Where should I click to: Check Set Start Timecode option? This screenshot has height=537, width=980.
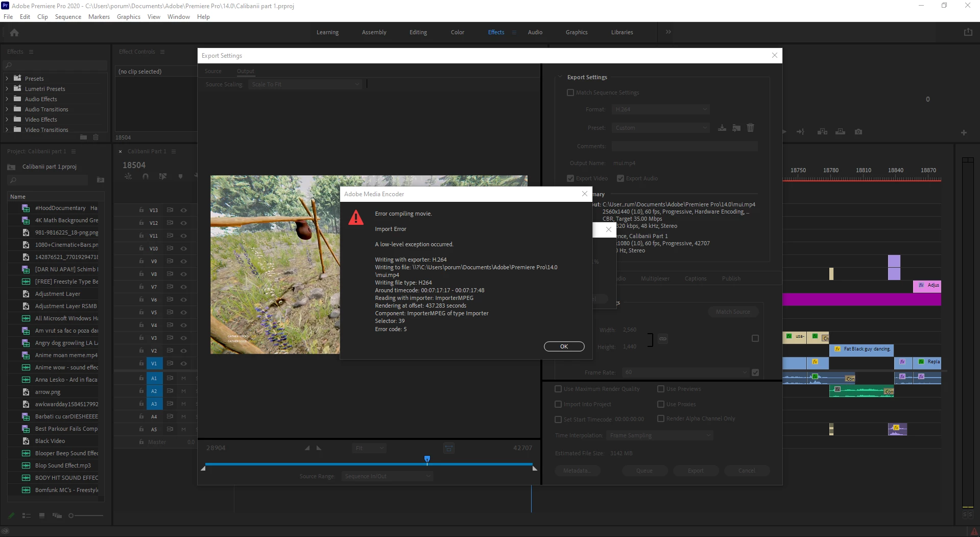(x=558, y=419)
